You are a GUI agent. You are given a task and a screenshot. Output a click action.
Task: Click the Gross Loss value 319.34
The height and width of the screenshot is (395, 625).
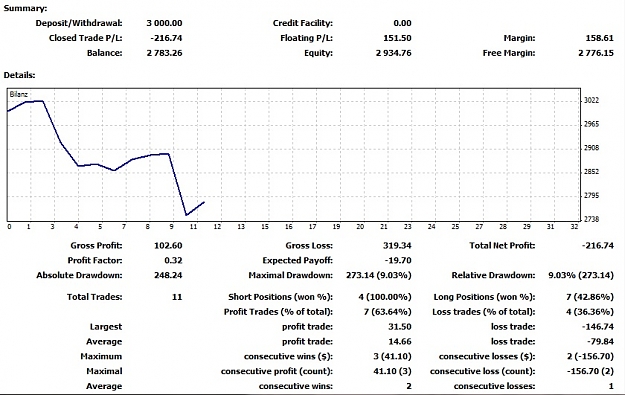click(397, 246)
